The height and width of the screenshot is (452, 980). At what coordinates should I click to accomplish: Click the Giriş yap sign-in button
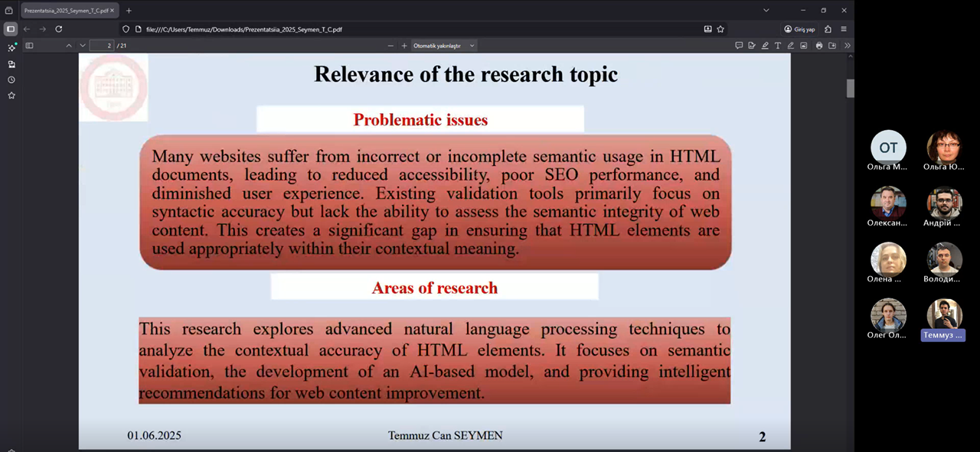[x=799, y=29]
